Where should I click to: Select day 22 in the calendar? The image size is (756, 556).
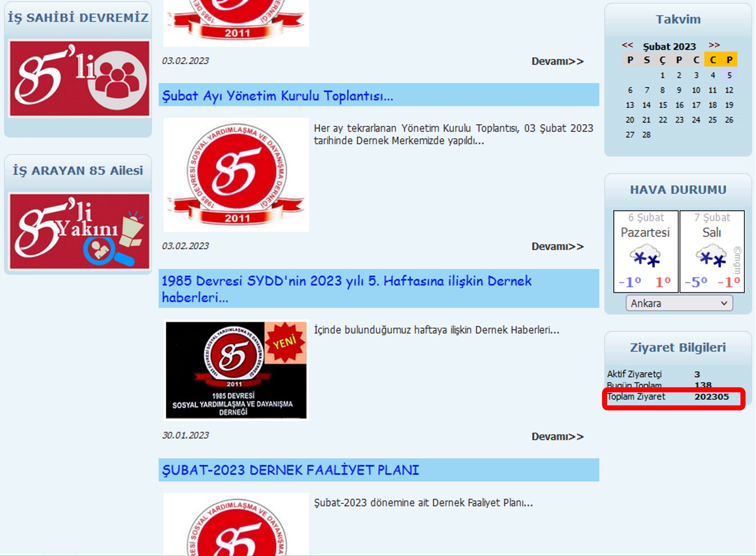663,120
